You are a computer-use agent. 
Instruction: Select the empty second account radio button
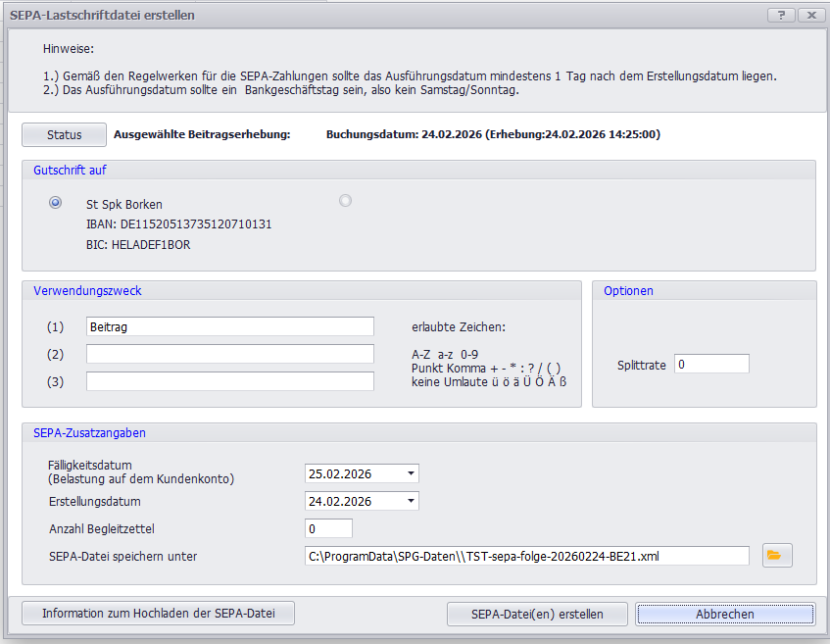pyautogui.click(x=345, y=201)
